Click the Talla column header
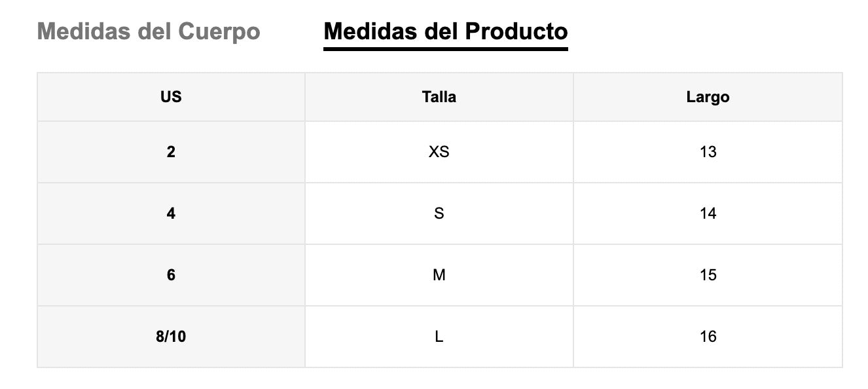The width and height of the screenshot is (868, 389). [x=439, y=97]
